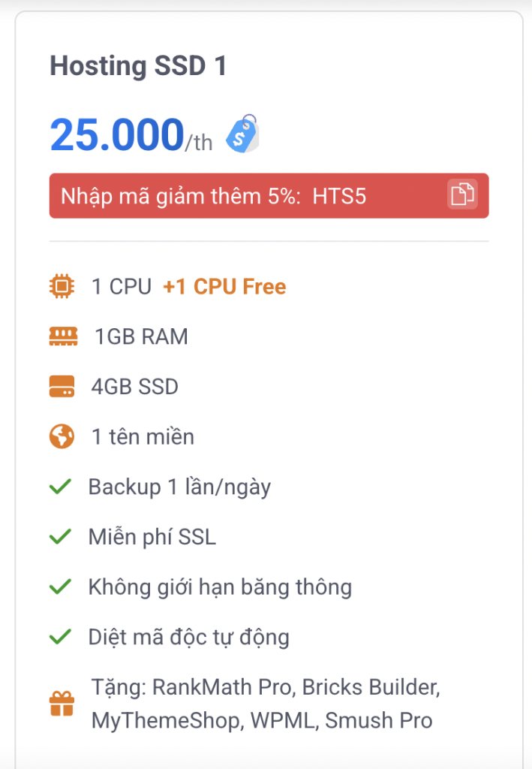Click the globe domain icon

pos(62,436)
